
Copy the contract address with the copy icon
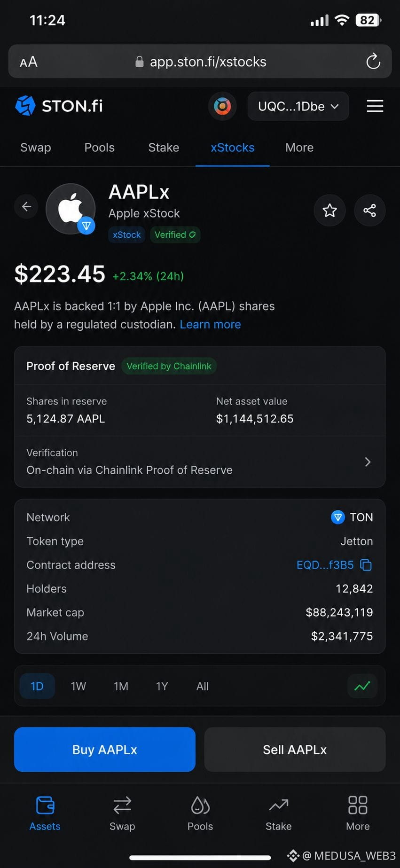coord(366,565)
